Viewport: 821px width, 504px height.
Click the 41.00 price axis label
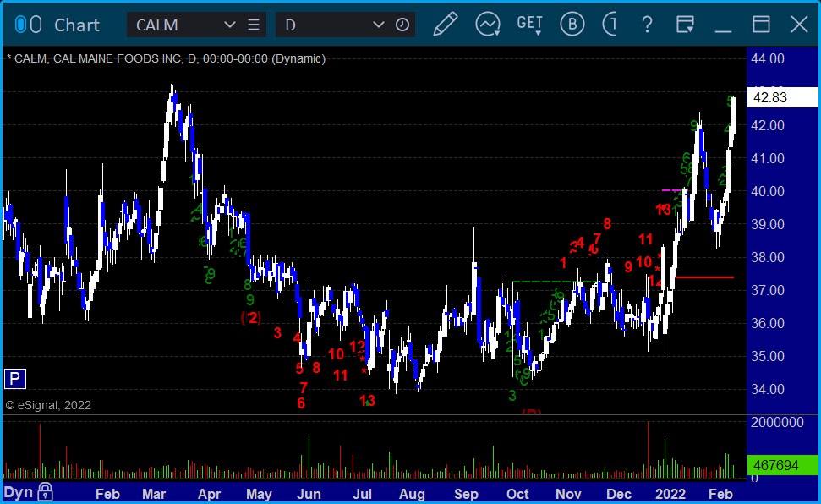[768, 158]
